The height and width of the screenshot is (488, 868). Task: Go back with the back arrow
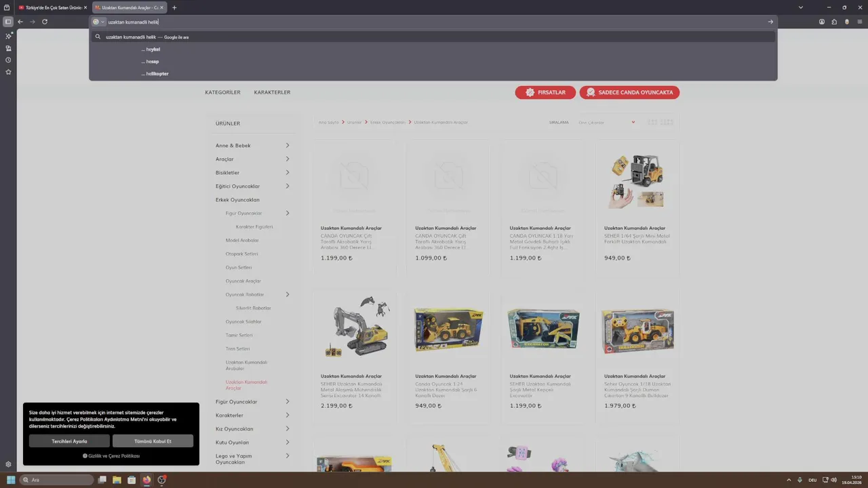(x=20, y=22)
